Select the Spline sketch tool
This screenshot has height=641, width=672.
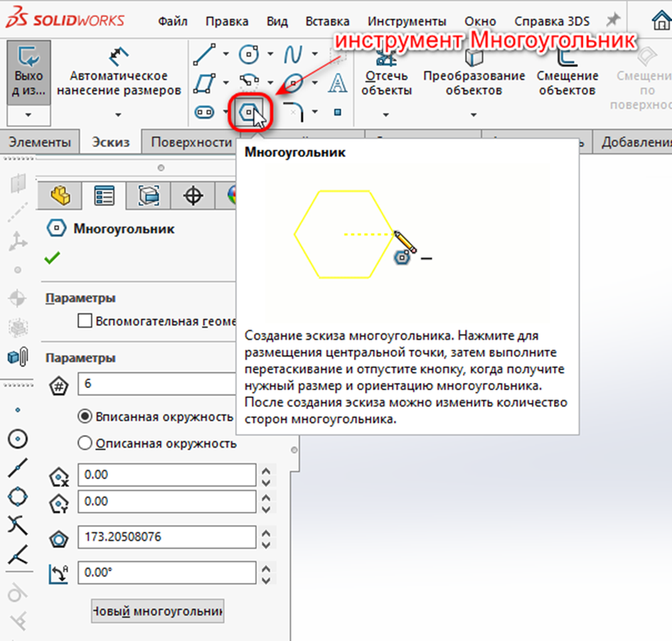click(293, 55)
